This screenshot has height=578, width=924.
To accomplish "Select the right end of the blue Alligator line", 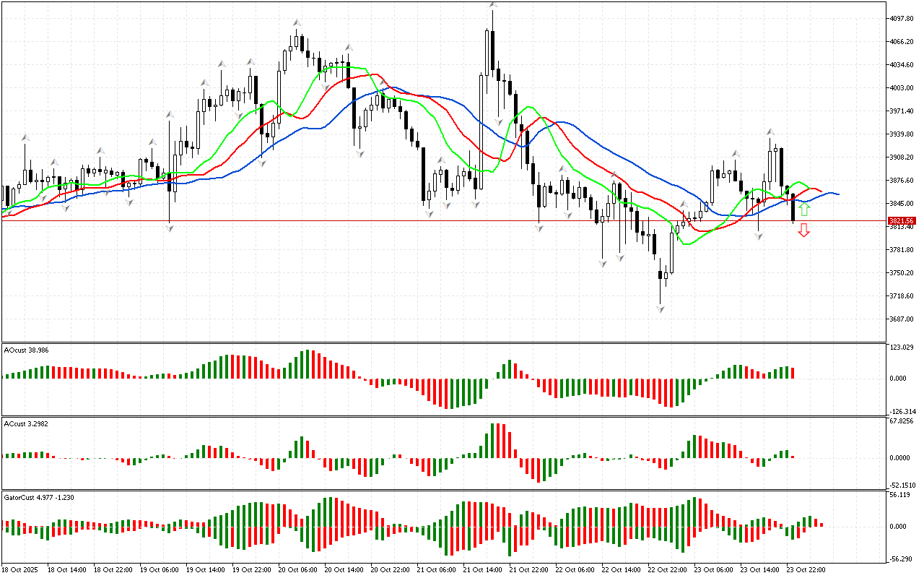I will pos(837,194).
